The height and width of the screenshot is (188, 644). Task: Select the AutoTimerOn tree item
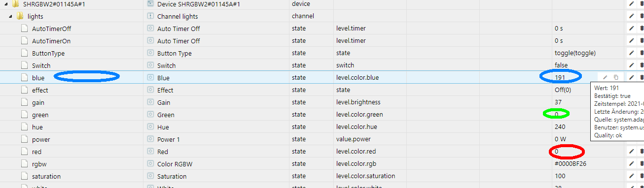(51, 41)
